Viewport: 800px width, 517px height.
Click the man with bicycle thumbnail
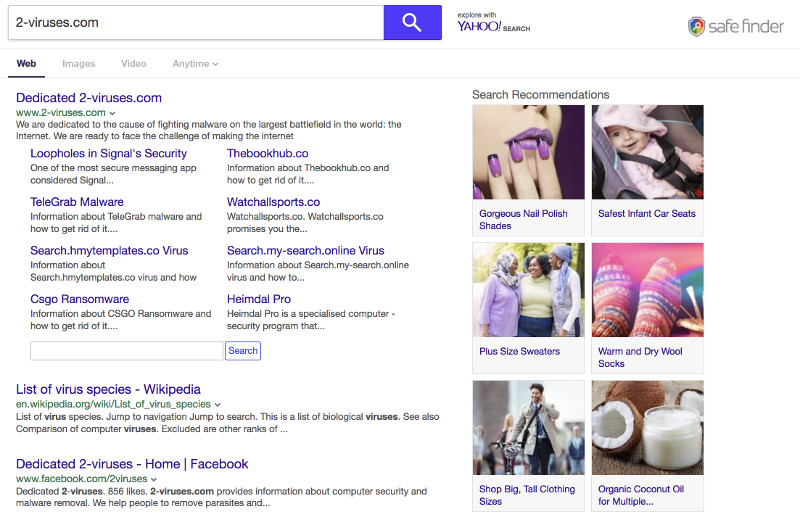click(x=529, y=428)
